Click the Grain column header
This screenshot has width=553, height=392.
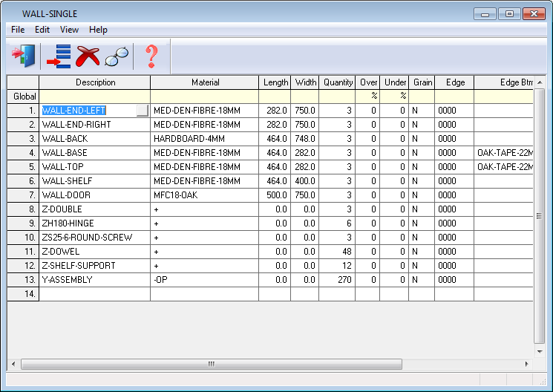422,82
